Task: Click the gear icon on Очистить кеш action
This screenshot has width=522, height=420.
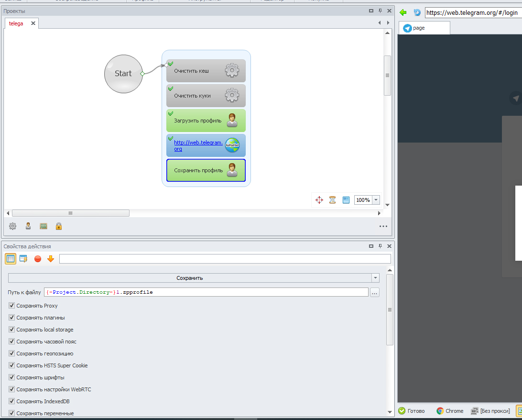Action: click(x=232, y=71)
